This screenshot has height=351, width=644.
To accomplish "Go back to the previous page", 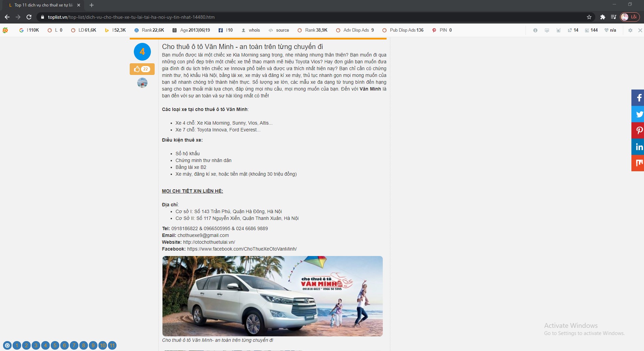I will pyautogui.click(x=7, y=17).
